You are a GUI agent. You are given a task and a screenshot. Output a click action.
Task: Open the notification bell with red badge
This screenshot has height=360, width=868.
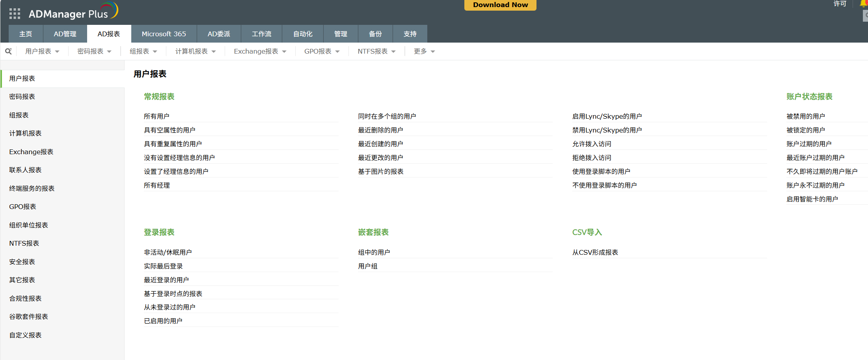click(863, 4)
